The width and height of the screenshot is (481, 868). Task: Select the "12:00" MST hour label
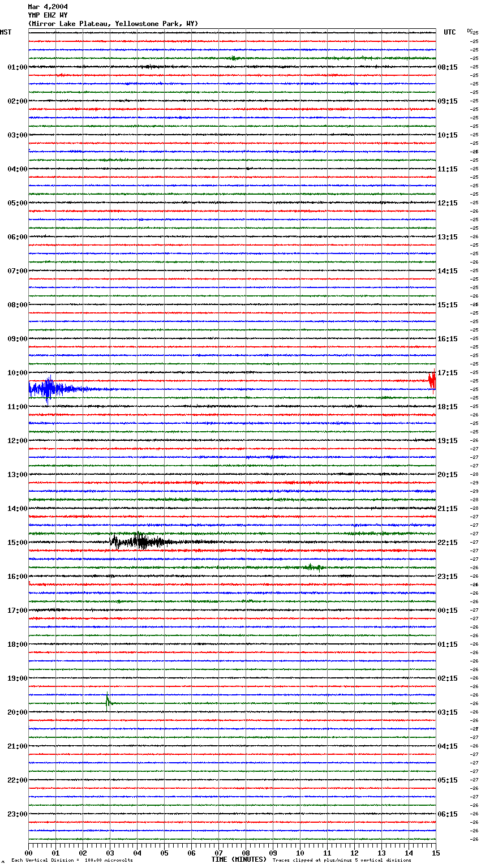18,441
